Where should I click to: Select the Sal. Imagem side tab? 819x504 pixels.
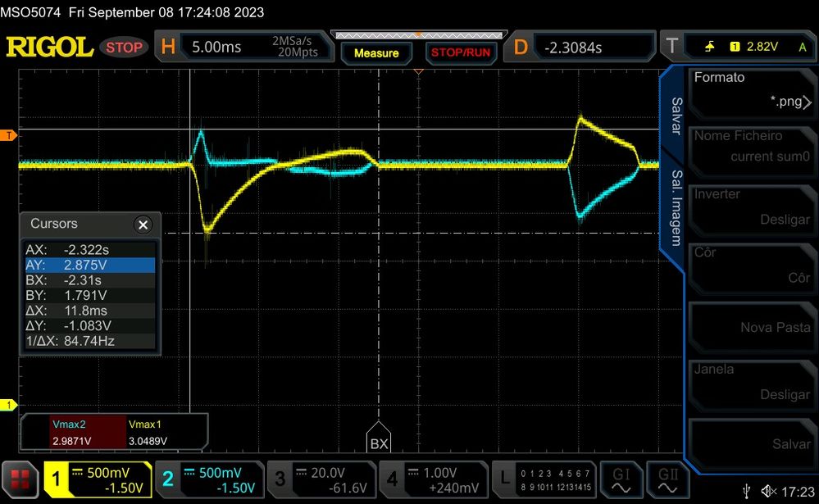click(676, 207)
